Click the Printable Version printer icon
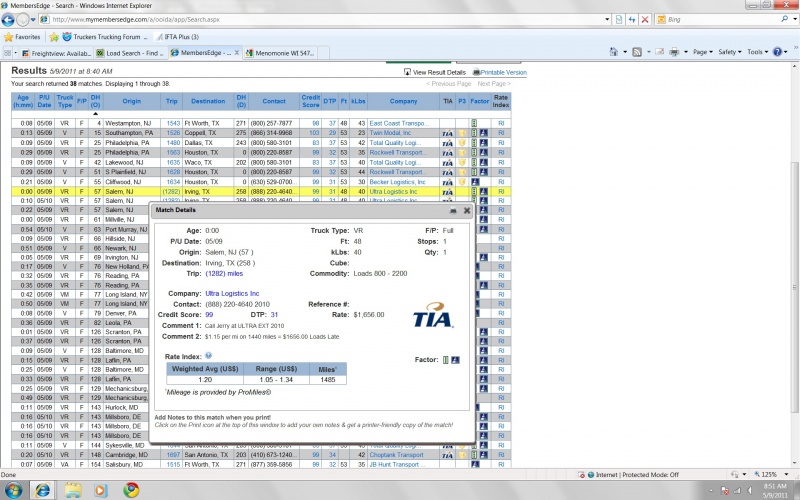800x500 pixels. tap(476, 72)
